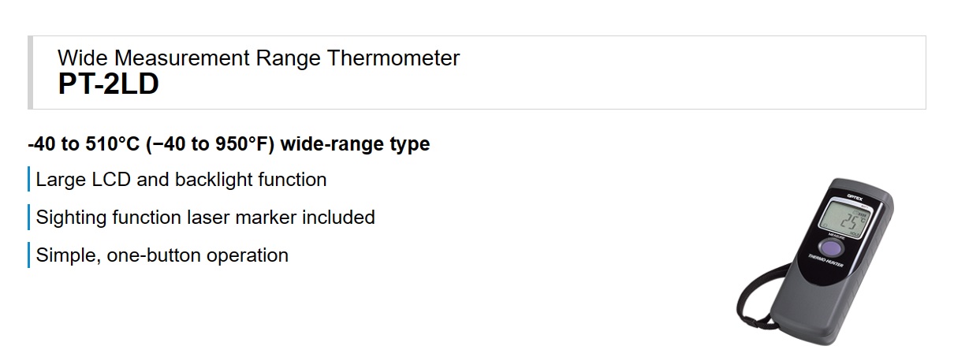The height and width of the screenshot is (361, 980).
Task: Click the LCD screen showing 25°C
Action: [x=845, y=218]
